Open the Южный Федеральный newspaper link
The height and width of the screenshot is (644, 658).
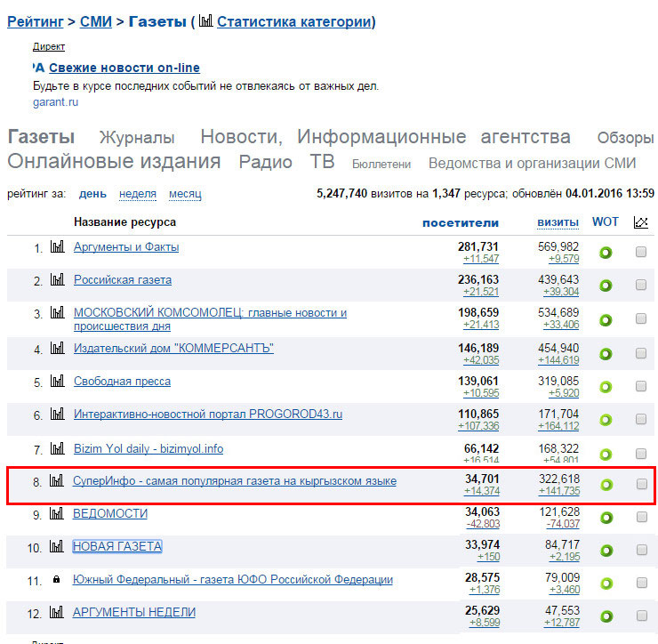(233, 580)
